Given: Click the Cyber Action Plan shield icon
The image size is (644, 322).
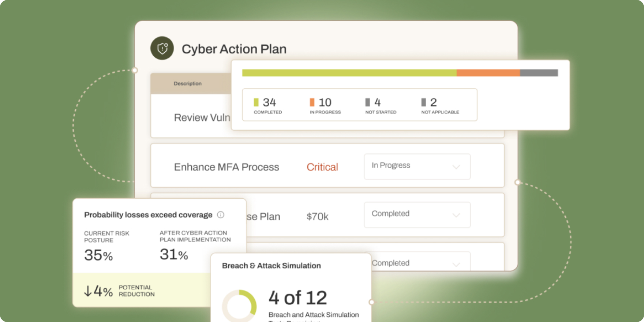Looking at the screenshot, I should (162, 48).
